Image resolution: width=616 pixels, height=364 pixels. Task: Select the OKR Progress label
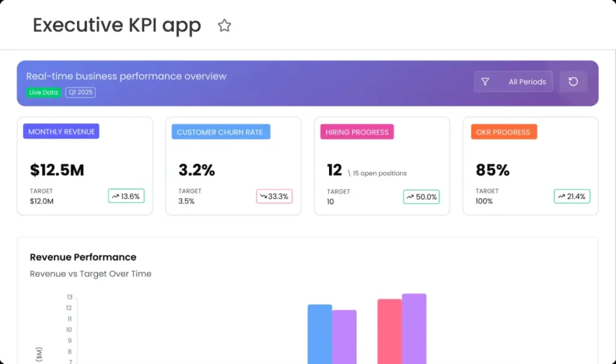(x=504, y=132)
